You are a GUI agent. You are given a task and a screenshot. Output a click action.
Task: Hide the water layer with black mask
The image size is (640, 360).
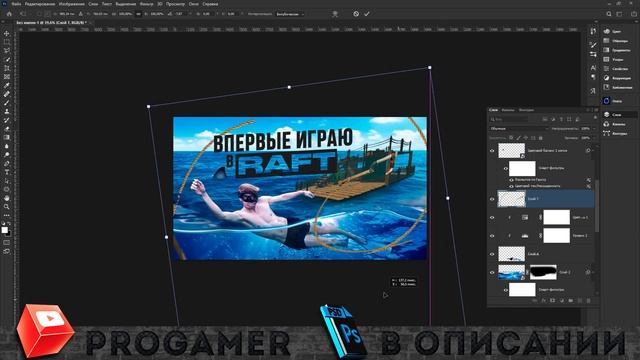492,272
